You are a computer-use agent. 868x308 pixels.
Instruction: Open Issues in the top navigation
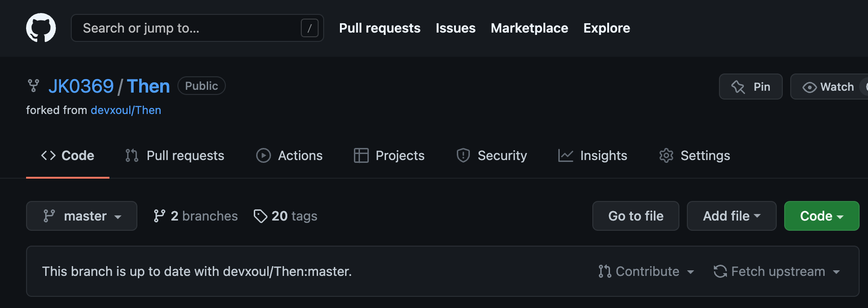pos(455,28)
